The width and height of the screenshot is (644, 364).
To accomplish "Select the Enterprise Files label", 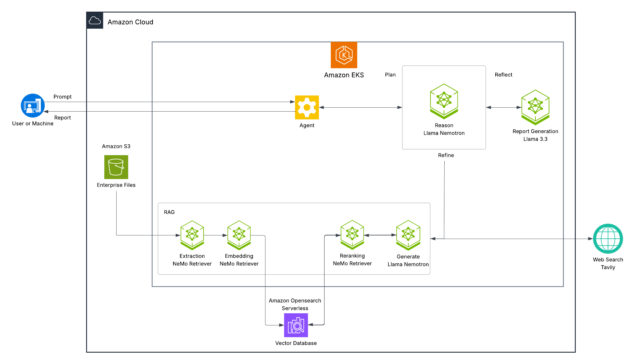I will [116, 185].
